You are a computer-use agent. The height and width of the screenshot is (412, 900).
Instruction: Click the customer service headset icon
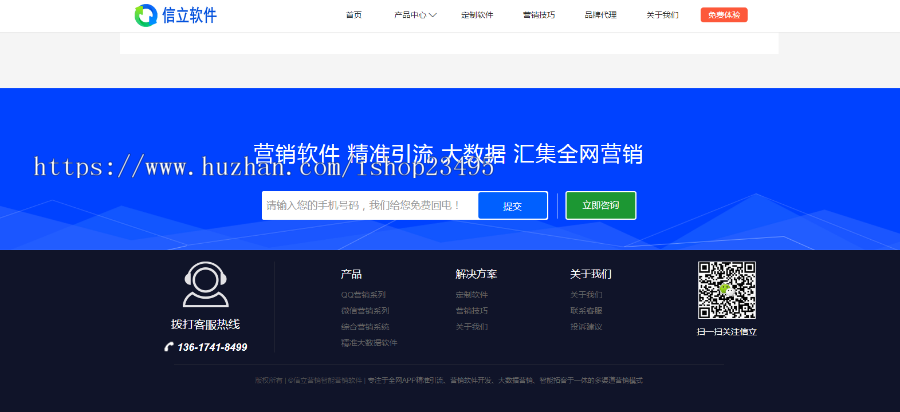point(205,285)
